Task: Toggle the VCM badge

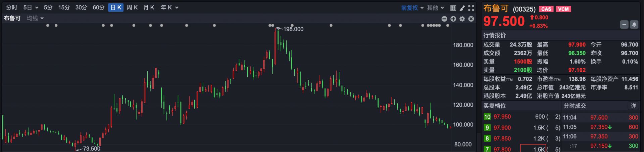Action: [563, 9]
